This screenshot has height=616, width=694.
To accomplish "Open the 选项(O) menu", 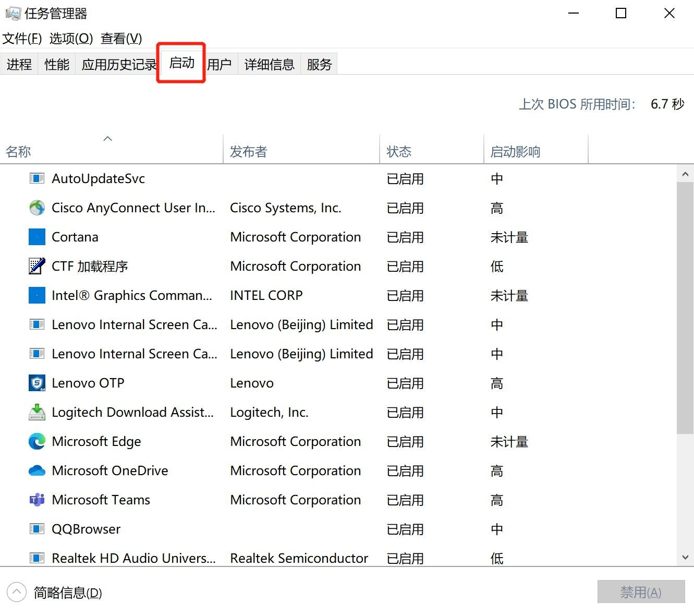I will [71, 38].
